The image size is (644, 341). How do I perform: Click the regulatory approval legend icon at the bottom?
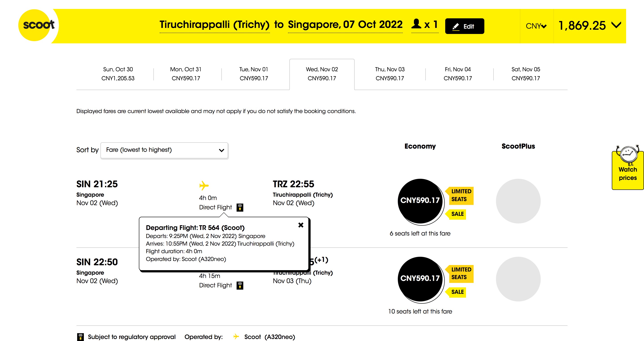80,337
